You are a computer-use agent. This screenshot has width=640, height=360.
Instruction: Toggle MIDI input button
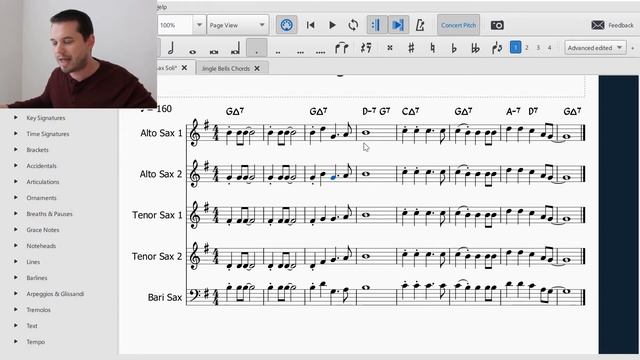pos(287,25)
